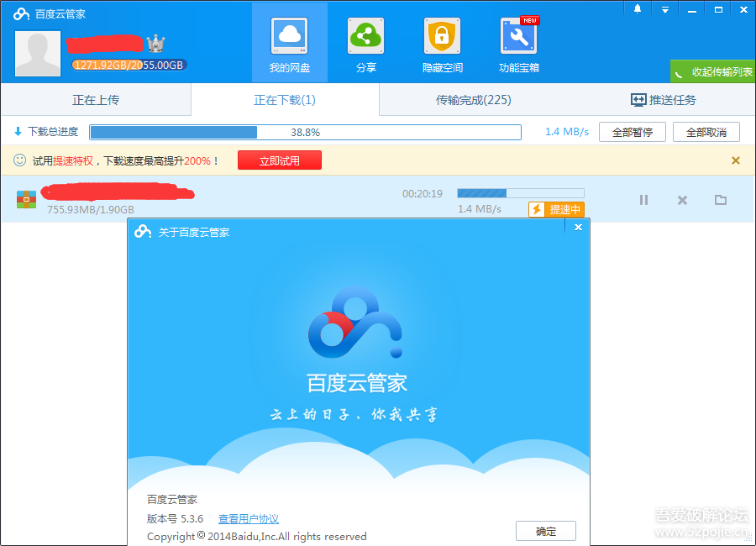Image resolution: width=756 pixels, height=546 pixels.
Task: Click the 755.93MB/1.90GB size text
Action: coord(91,210)
